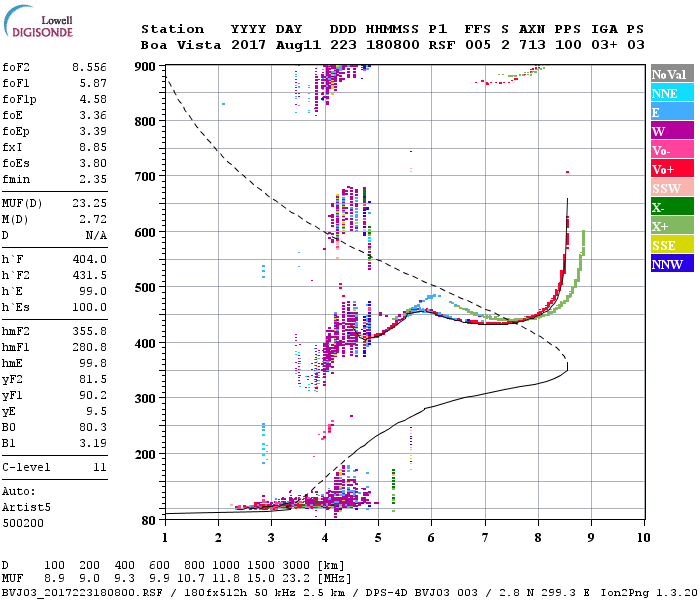Select the NNE cyan legend swatch

pyautogui.click(x=672, y=93)
